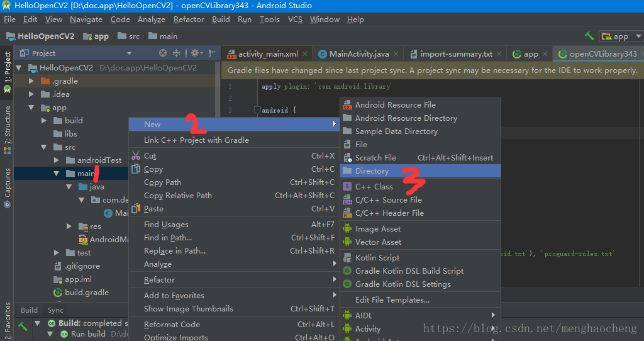This screenshot has height=341, width=644.
Task: Choose Sample Data Directory
Action: click(421, 131)
